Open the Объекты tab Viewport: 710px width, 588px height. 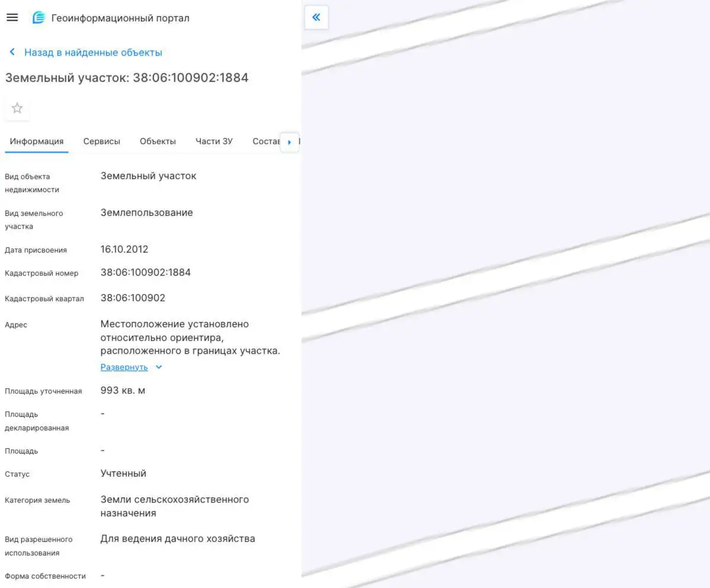(x=157, y=141)
